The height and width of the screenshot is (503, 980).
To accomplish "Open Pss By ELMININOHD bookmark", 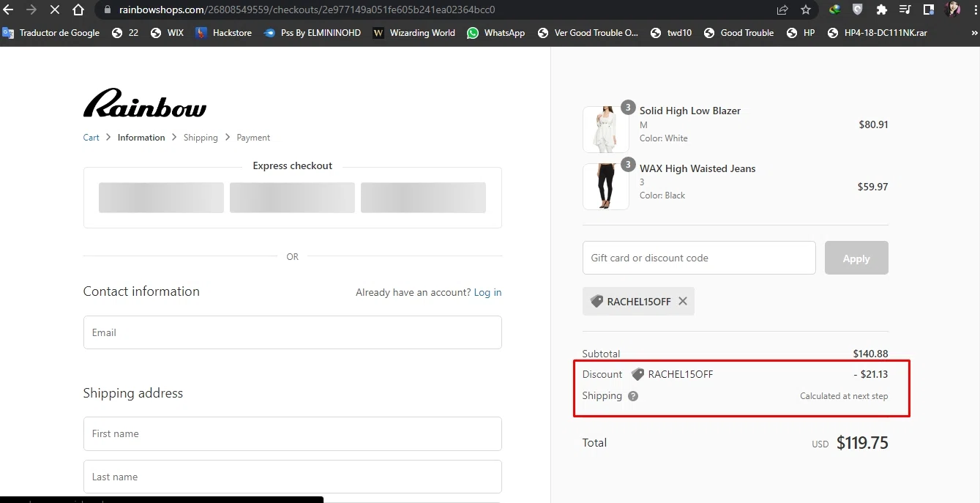I will tap(313, 33).
